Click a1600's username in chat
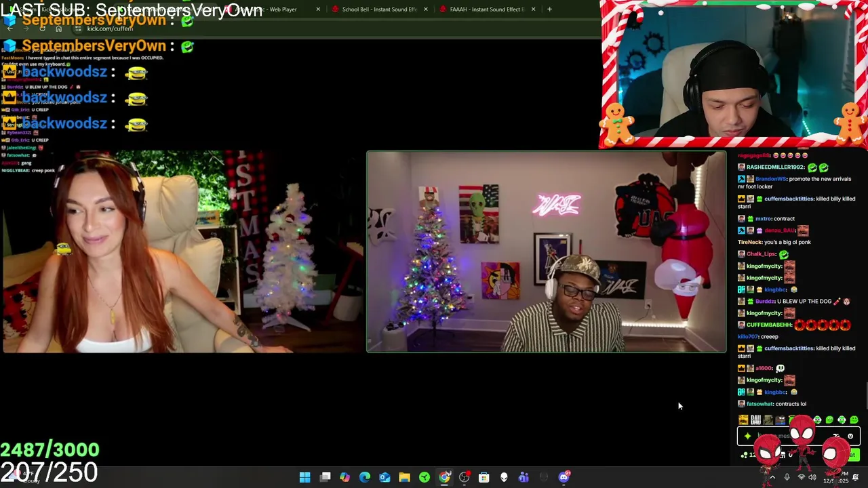 pyautogui.click(x=764, y=368)
